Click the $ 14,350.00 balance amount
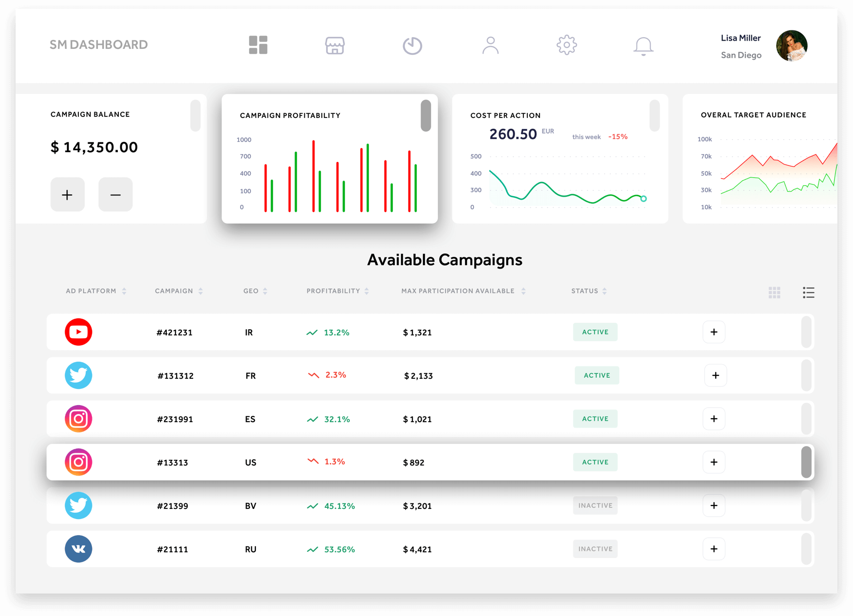Screen dimensions: 853x616 tap(94, 147)
